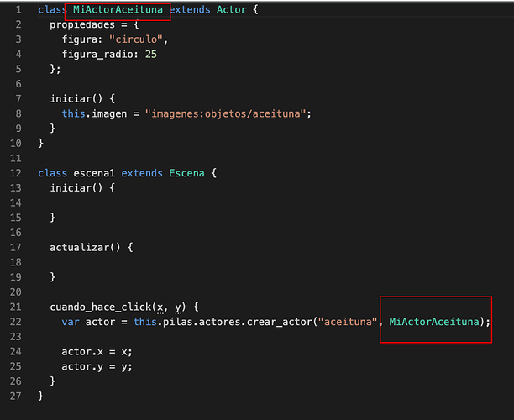Click the Actor base class on line 1
Viewport: 514px width, 420px height.
pos(232,10)
